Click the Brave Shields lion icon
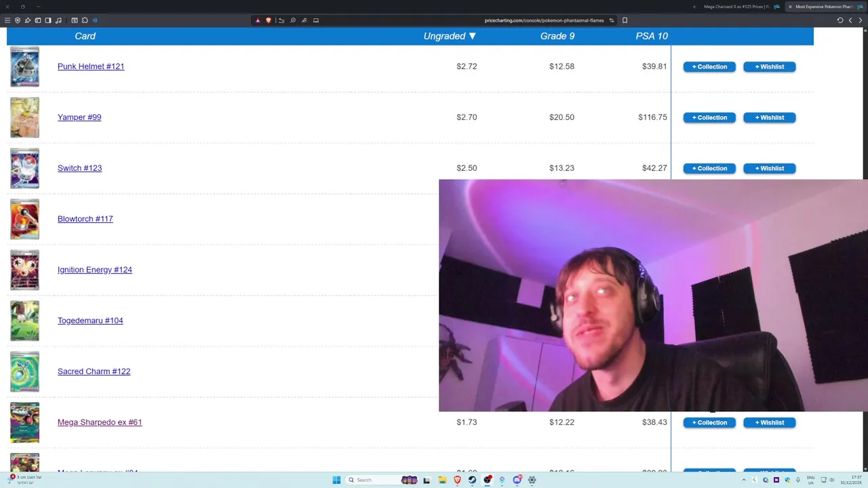 click(269, 20)
